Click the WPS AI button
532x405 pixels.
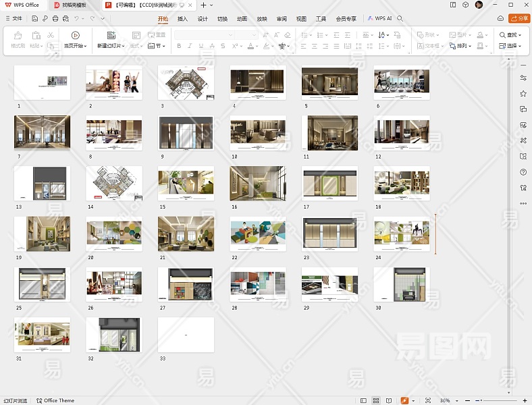point(379,19)
